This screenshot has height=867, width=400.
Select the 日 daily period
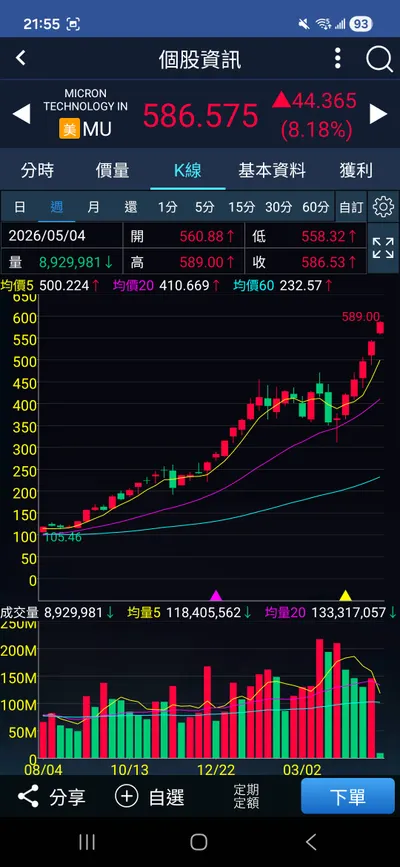(19, 207)
